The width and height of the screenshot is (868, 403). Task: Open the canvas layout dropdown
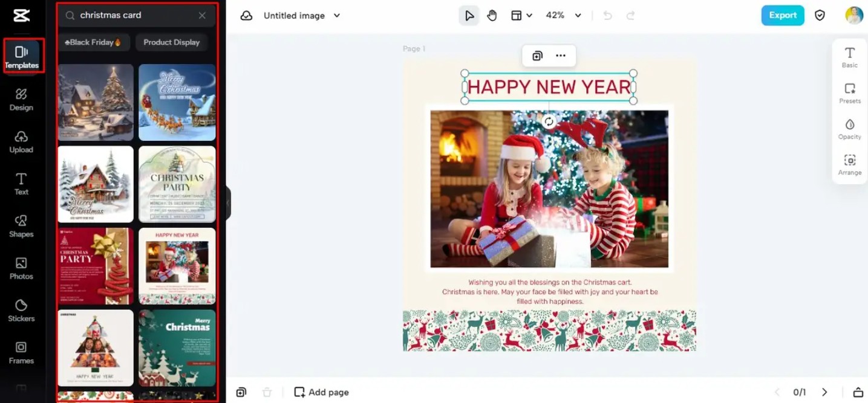(x=521, y=16)
